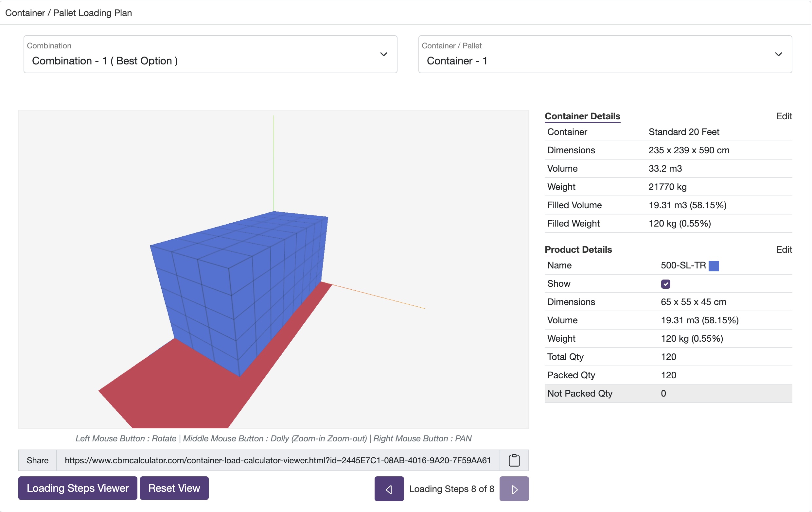
Task: Go to the next loading step arrow
Action: pyautogui.click(x=514, y=489)
